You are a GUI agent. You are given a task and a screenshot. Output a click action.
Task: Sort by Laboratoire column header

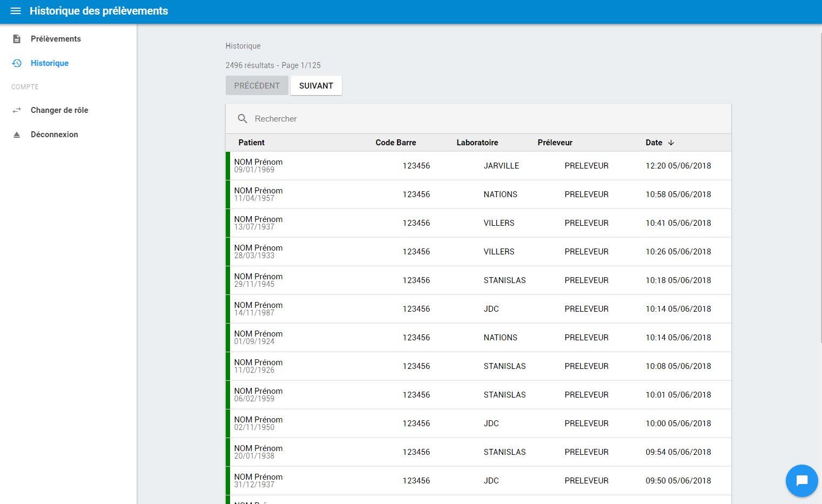click(x=477, y=143)
